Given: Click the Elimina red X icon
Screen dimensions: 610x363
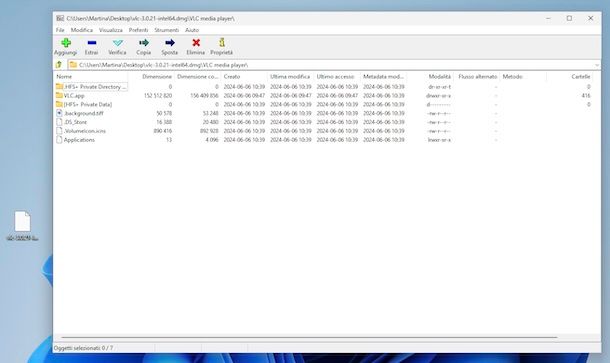Looking at the screenshot, I should pos(196,43).
